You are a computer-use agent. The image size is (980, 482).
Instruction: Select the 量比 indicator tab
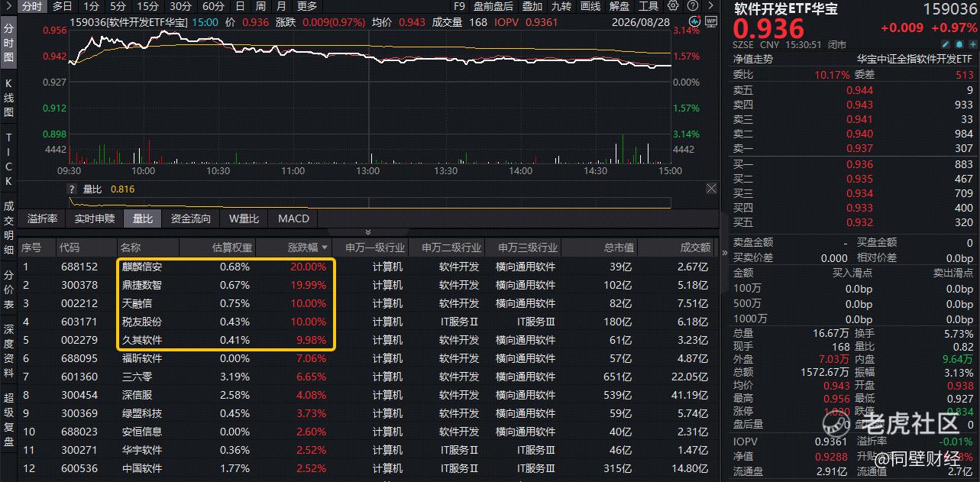(x=143, y=218)
